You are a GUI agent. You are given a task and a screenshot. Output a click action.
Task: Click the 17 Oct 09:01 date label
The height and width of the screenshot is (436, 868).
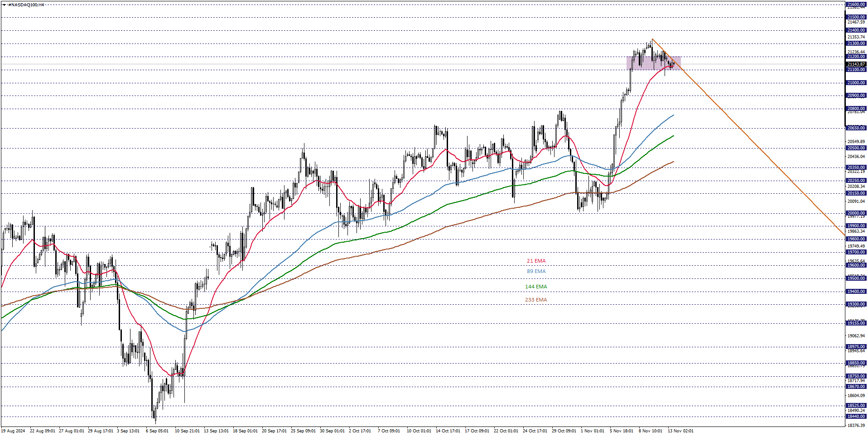click(477, 431)
